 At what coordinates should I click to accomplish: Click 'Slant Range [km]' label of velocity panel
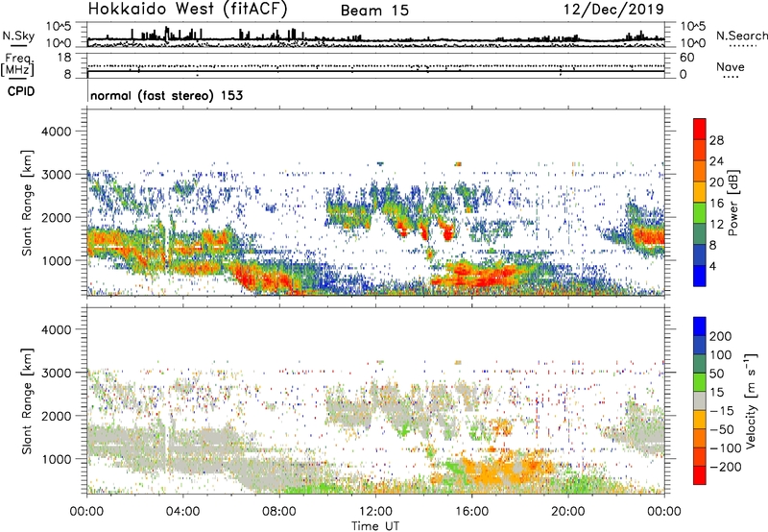coord(27,401)
